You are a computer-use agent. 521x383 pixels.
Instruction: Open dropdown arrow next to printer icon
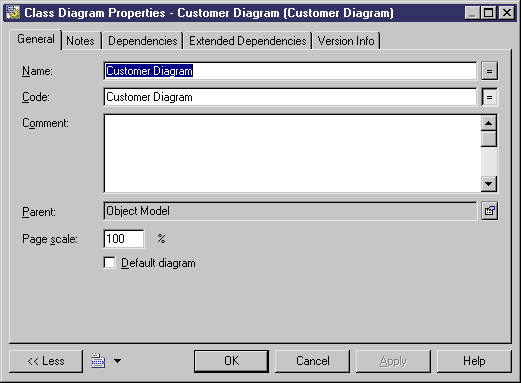pyautogui.click(x=117, y=361)
